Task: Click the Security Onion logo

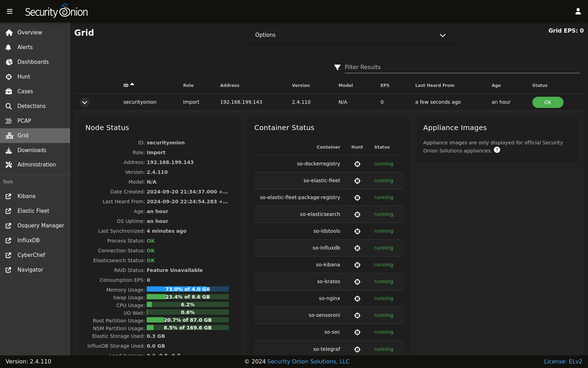Action: pos(56,11)
